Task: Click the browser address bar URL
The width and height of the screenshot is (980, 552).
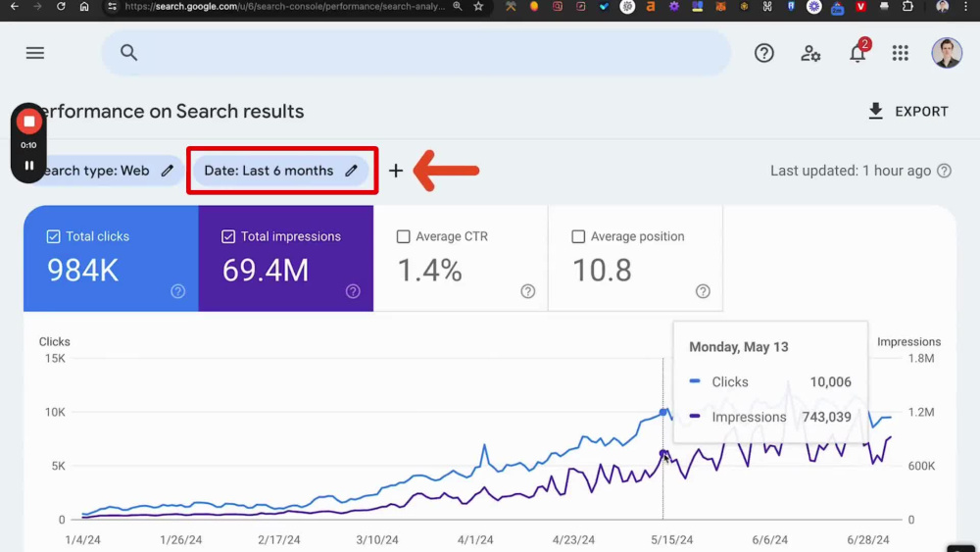Action: click(x=284, y=6)
